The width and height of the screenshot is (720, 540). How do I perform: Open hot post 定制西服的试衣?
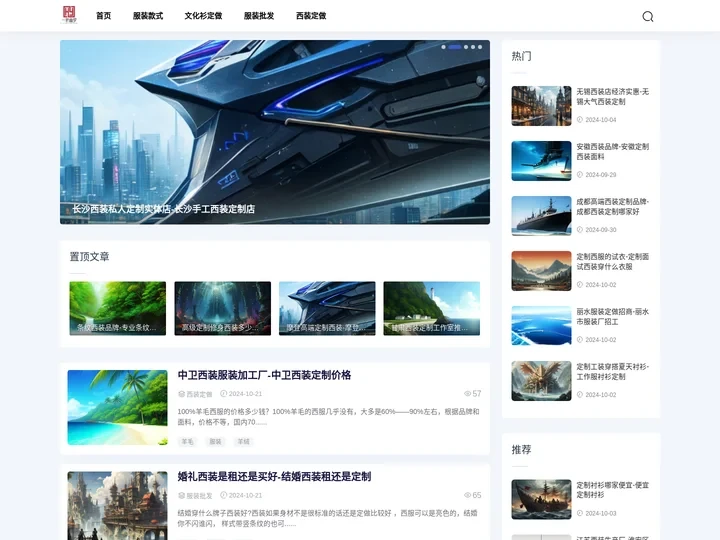(x=613, y=262)
